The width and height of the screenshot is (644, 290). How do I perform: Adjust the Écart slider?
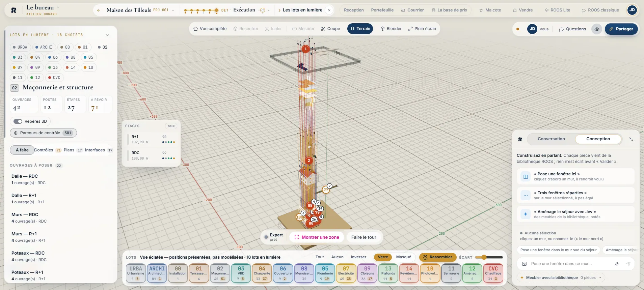click(489, 257)
